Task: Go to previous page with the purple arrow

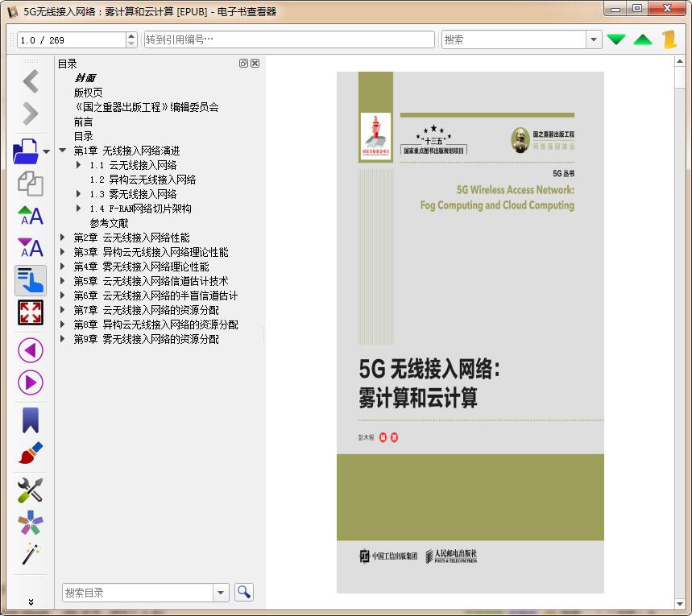Action: click(x=31, y=350)
